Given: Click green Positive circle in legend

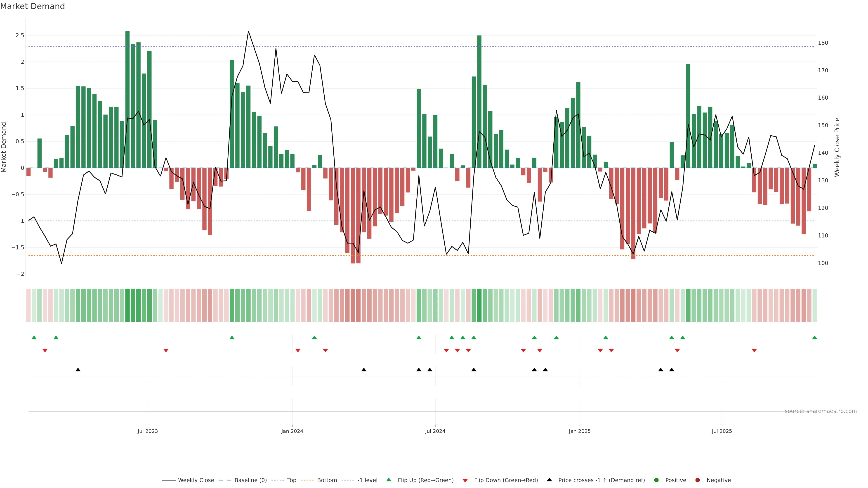Looking at the screenshot, I should [656, 480].
